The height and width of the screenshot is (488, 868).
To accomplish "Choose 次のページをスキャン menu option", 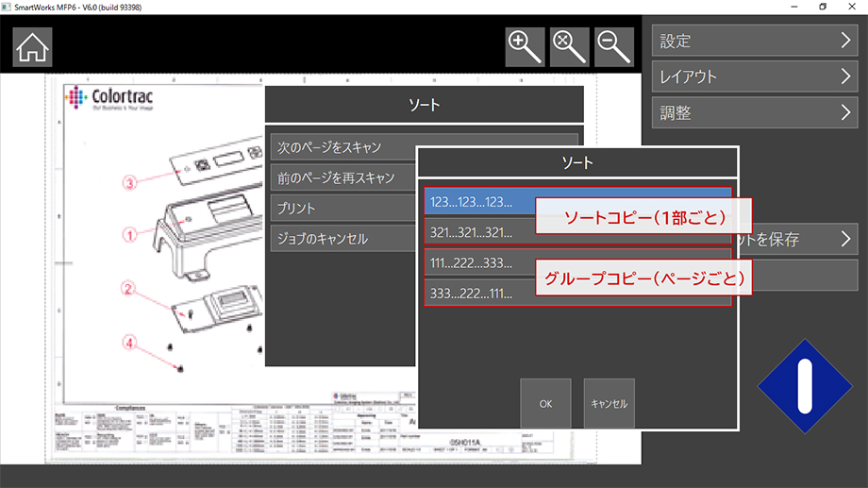I will [342, 148].
